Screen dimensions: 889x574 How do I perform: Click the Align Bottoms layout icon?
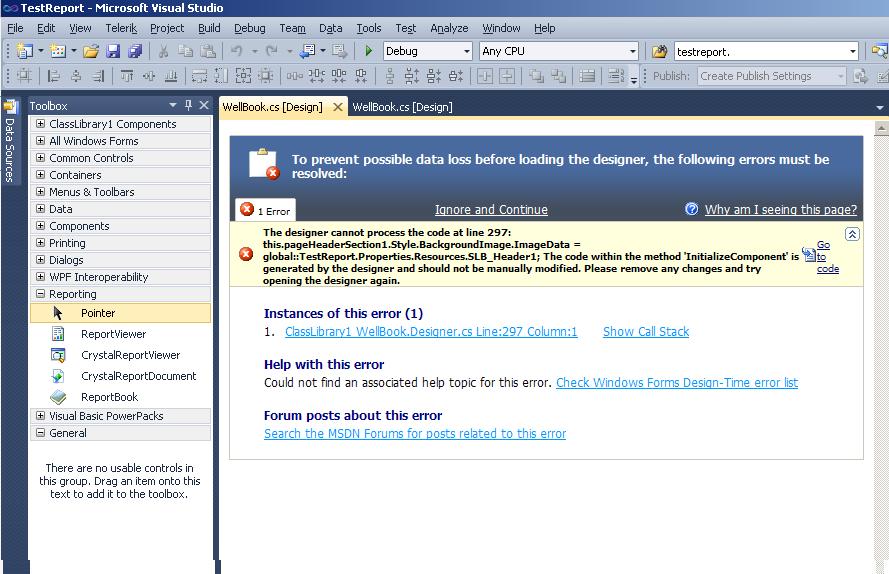[171, 75]
